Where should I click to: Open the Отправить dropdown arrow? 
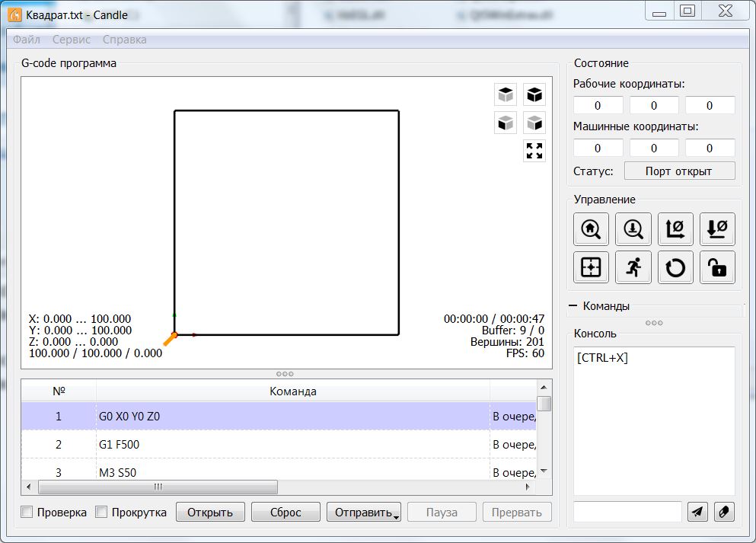pos(396,517)
